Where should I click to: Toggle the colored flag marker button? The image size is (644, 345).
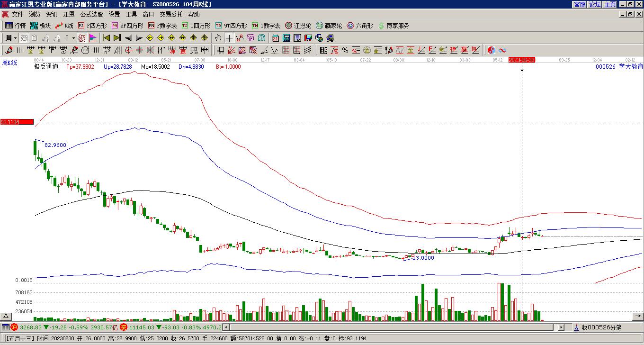click(x=93, y=38)
